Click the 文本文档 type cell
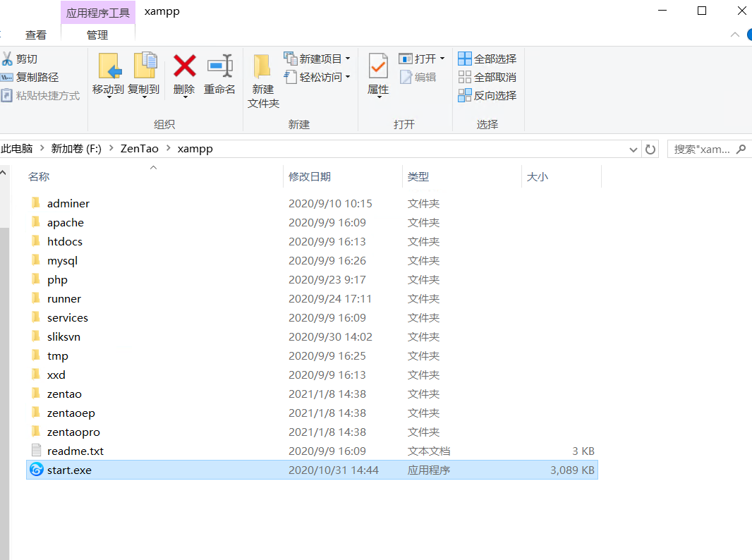This screenshot has height=560, width=752. [429, 451]
